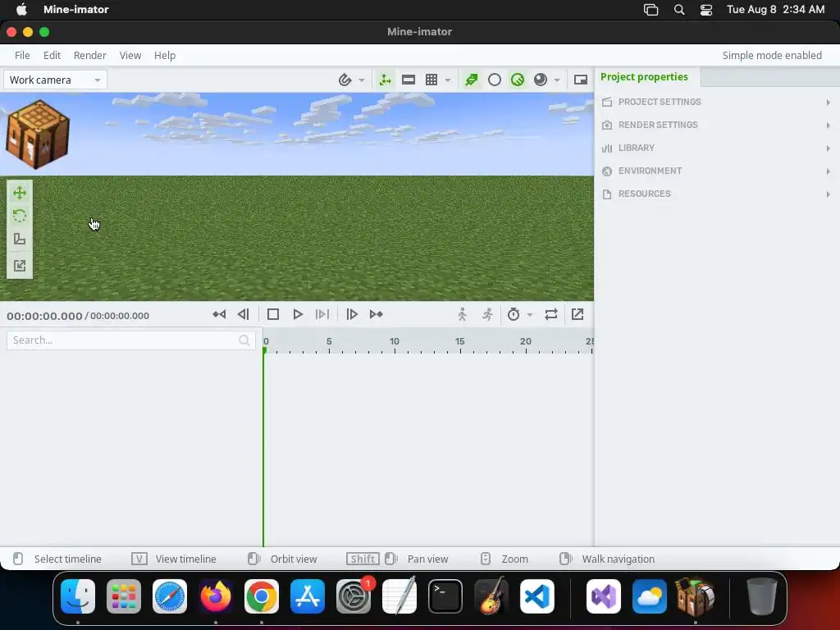840x630 pixels.
Task: Click the stopwatch timeline interval icon
Action: point(514,314)
